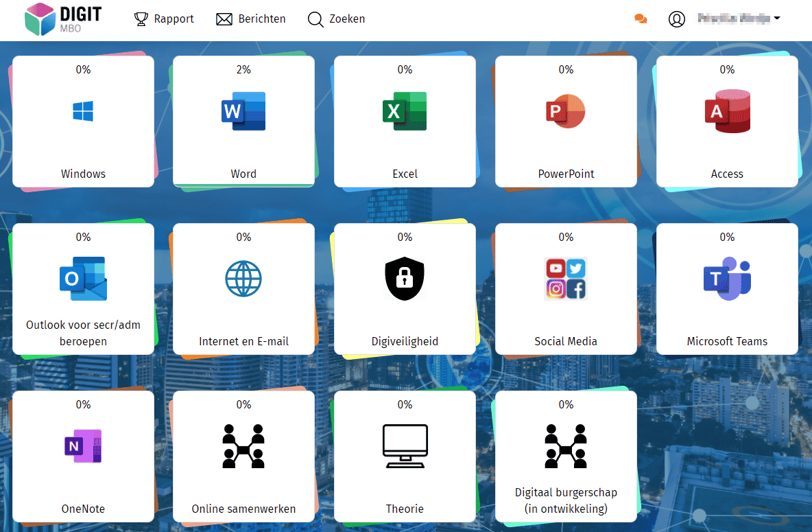This screenshot has height=532, width=812.
Task: Click the 'Digiveiligheid' tile label
Action: [x=405, y=341]
